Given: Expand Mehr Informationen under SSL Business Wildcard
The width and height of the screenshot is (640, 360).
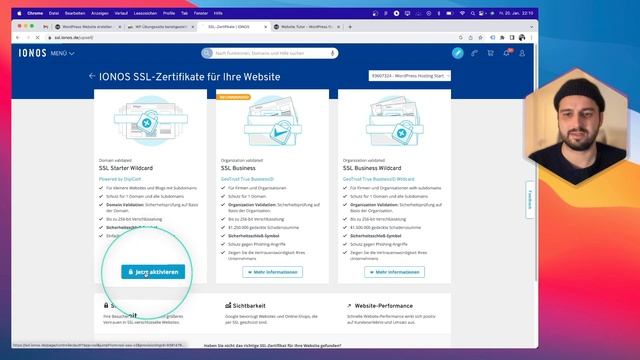Looking at the screenshot, I should 394,272.
